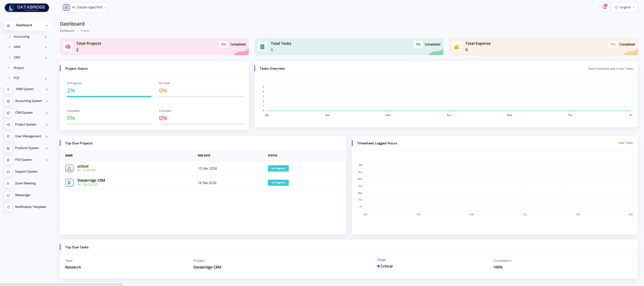
Task: Expand the Products System chevron
Action: tap(47, 148)
